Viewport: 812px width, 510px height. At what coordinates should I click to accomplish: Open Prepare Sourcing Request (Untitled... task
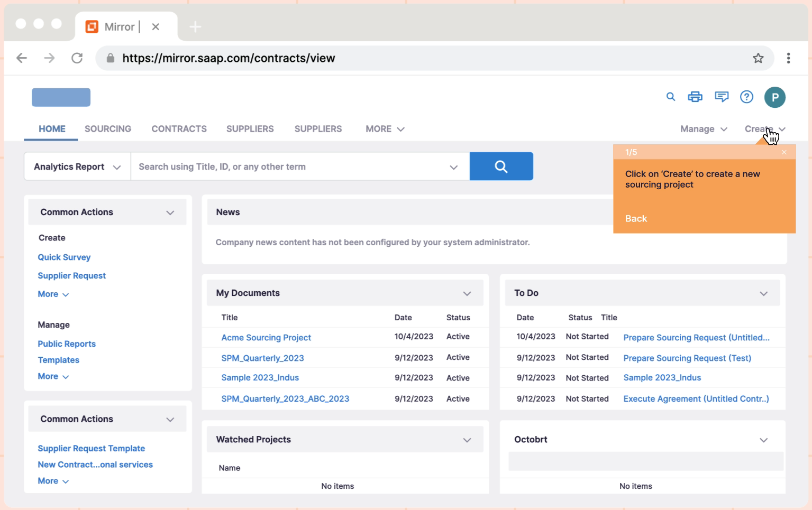pos(696,337)
